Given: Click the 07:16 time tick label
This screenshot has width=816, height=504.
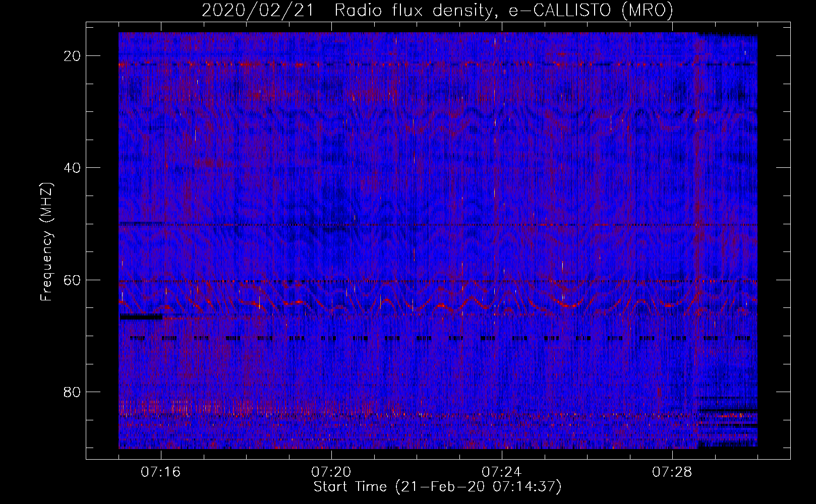Looking at the screenshot, I should coord(161,472).
